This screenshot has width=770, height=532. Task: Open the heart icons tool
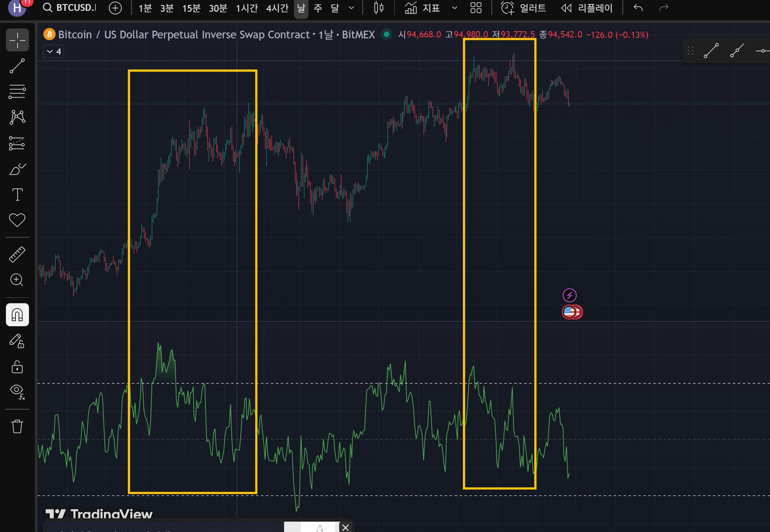coord(17,220)
